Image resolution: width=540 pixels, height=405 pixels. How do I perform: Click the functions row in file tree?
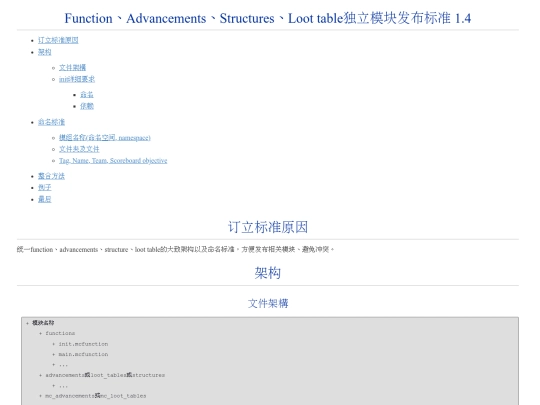[60, 333]
